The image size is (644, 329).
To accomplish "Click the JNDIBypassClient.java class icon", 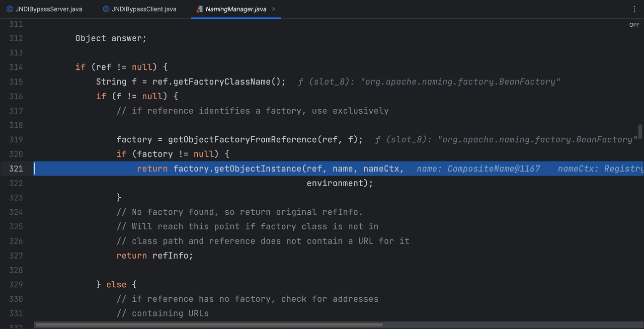I will coord(106,9).
